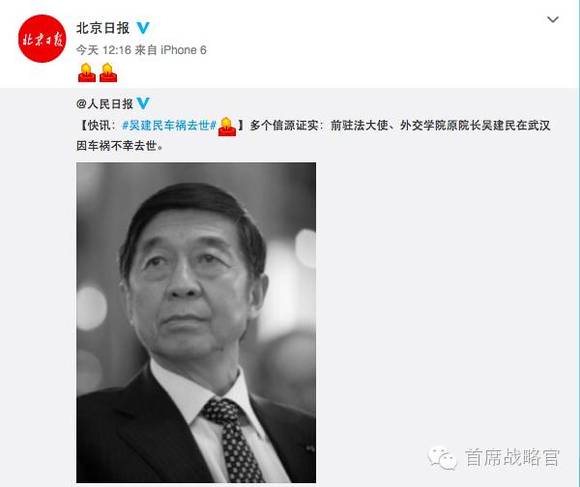Click the 今天 12:16 timestamp
This screenshot has height=487, width=580.
point(104,50)
